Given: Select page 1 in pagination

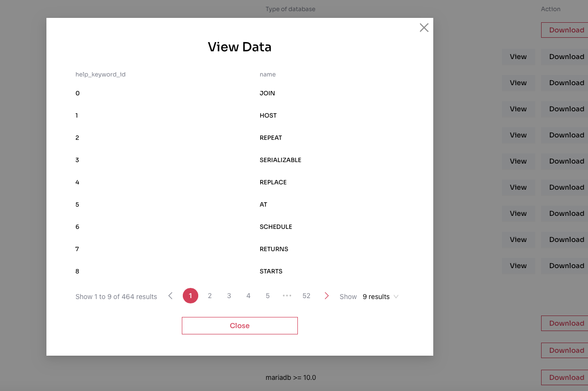Looking at the screenshot, I should click(x=191, y=296).
